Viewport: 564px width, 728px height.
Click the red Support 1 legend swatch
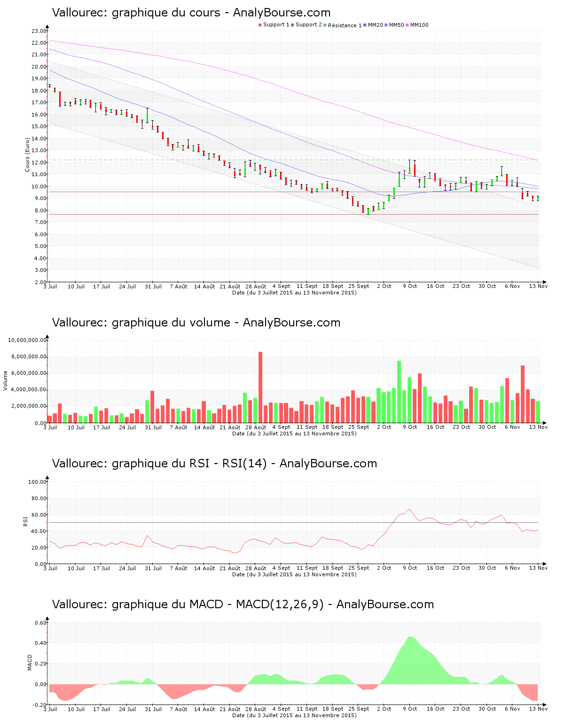point(260,25)
